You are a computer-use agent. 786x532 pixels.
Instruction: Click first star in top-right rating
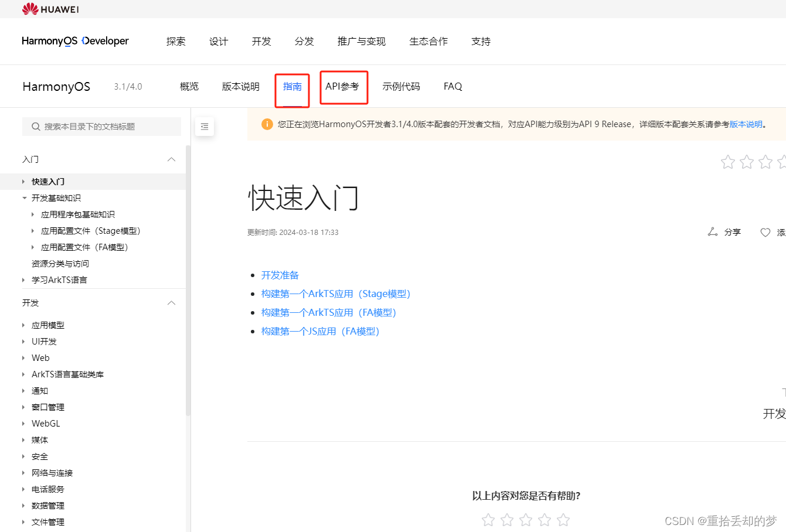click(728, 162)
